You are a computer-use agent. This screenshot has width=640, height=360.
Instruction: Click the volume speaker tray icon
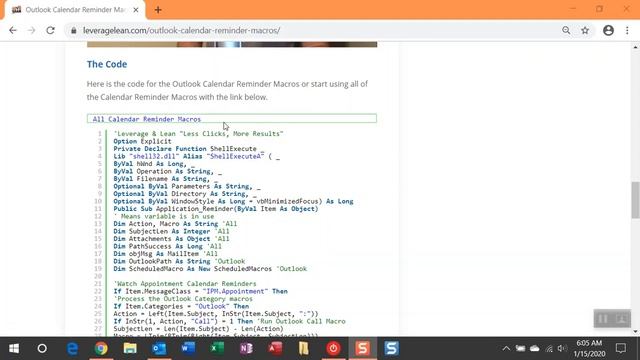pyautogui.click(x=562, y=349)
